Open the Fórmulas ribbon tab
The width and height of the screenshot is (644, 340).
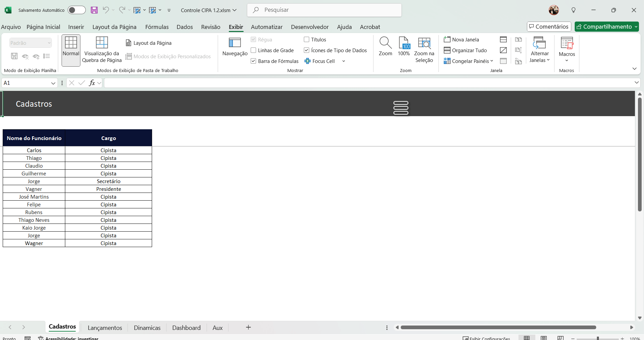click(157, 27)
